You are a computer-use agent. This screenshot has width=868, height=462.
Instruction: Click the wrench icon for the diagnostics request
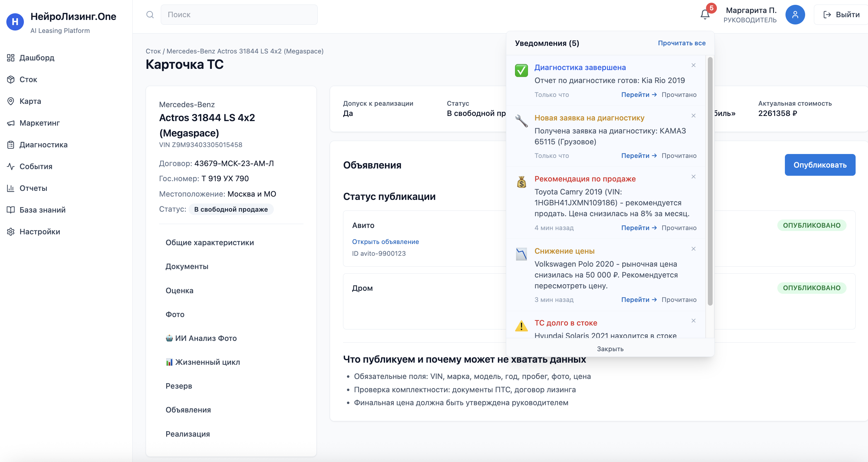click(521, 121)
